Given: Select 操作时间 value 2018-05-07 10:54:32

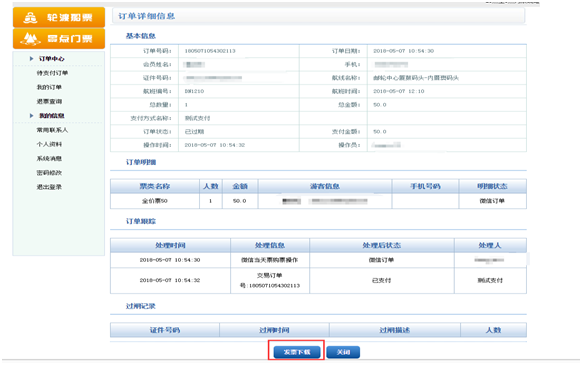Looking at the screenshot, I should tap(215, 145).
